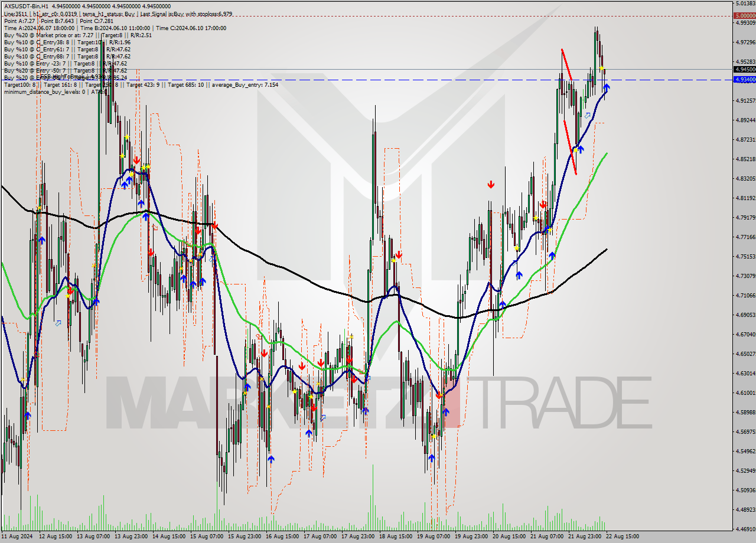Click the 4.46910 price axis label
Viewport: 756px width, 543px height.
[x=745, y=529]
